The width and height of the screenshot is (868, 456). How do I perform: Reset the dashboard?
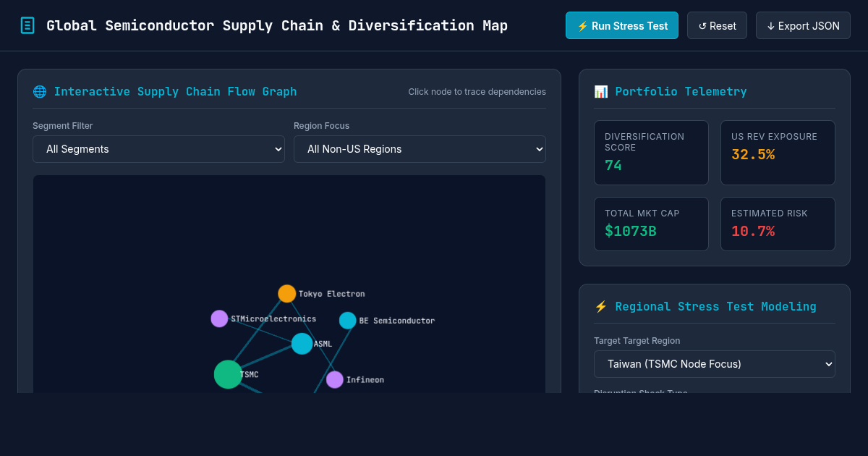(717, 25)
